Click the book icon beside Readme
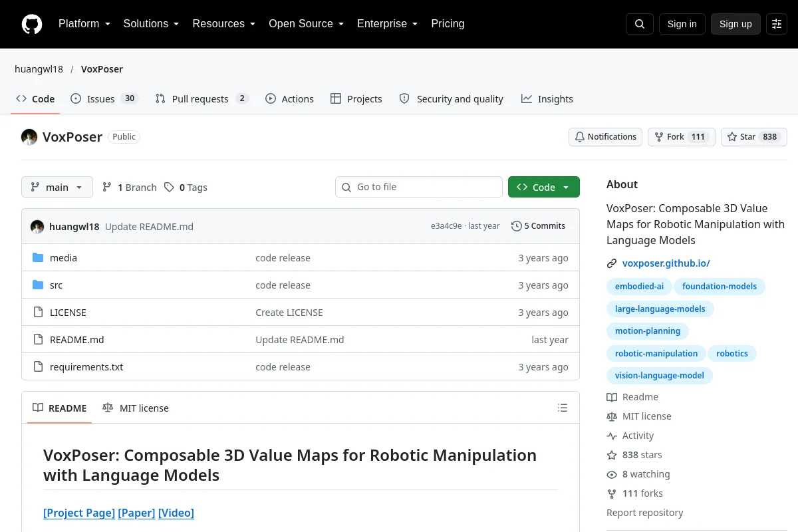The image size is (798, 532). (x=612, y=398)
